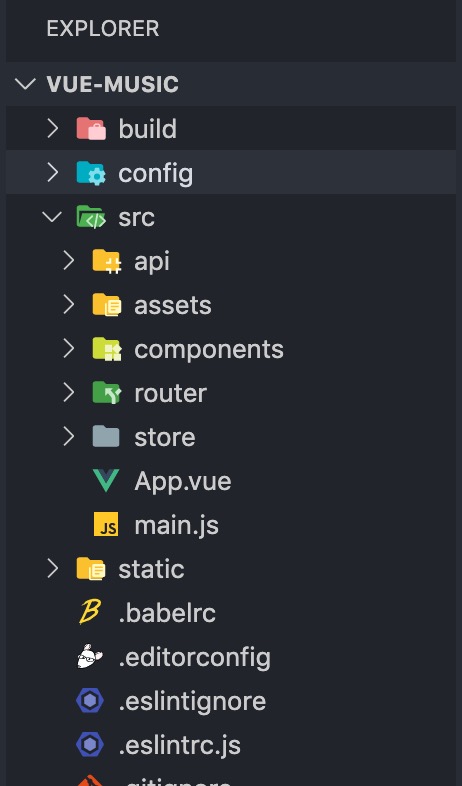462x786 pixels.
Task: Click the src folder code icon
Action: click(91, 217)
